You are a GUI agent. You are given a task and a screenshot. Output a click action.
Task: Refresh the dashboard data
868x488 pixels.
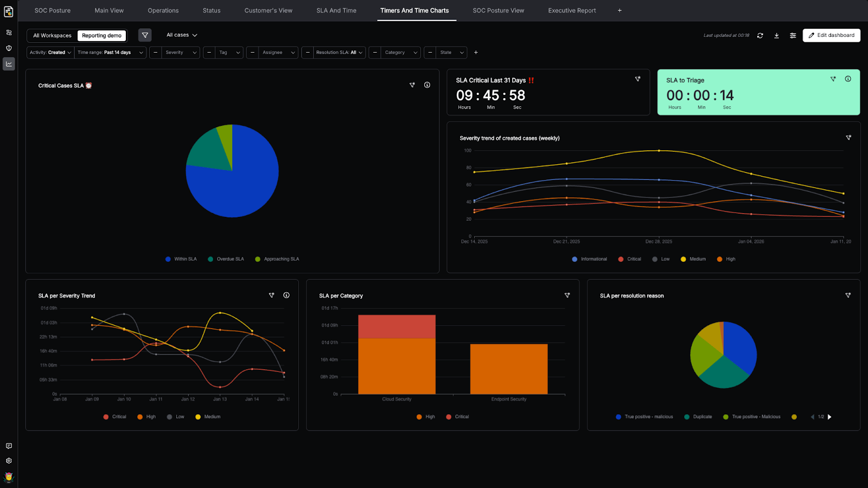[x=760, y=35]
